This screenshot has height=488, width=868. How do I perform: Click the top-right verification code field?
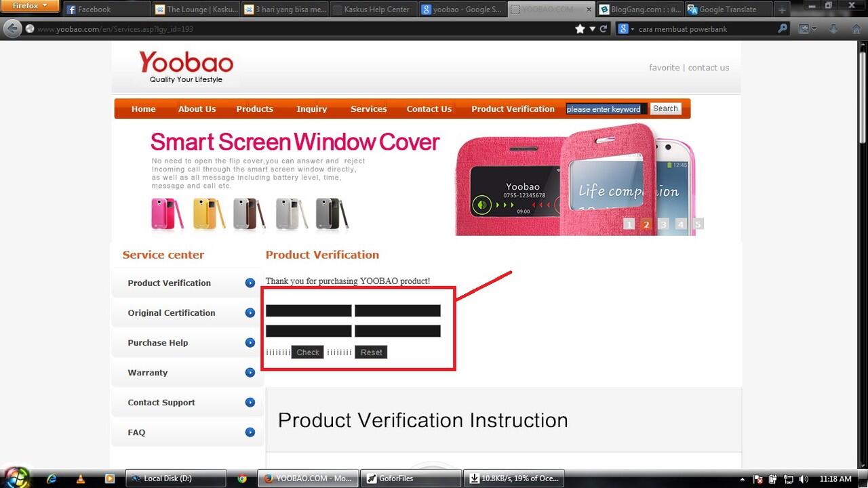(397, 311)
